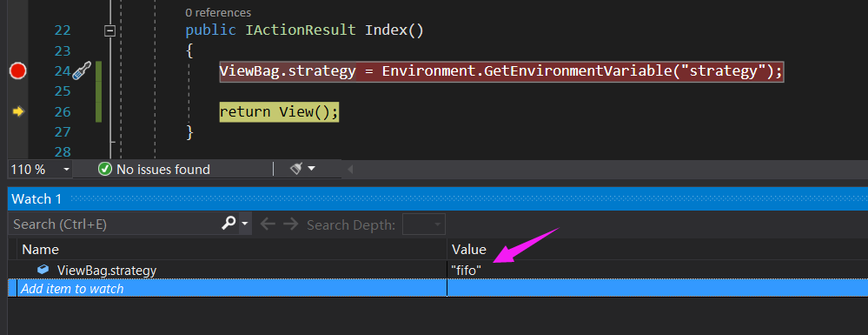
Task: Open the code cleanup broom icon
Action: point(296,169)
